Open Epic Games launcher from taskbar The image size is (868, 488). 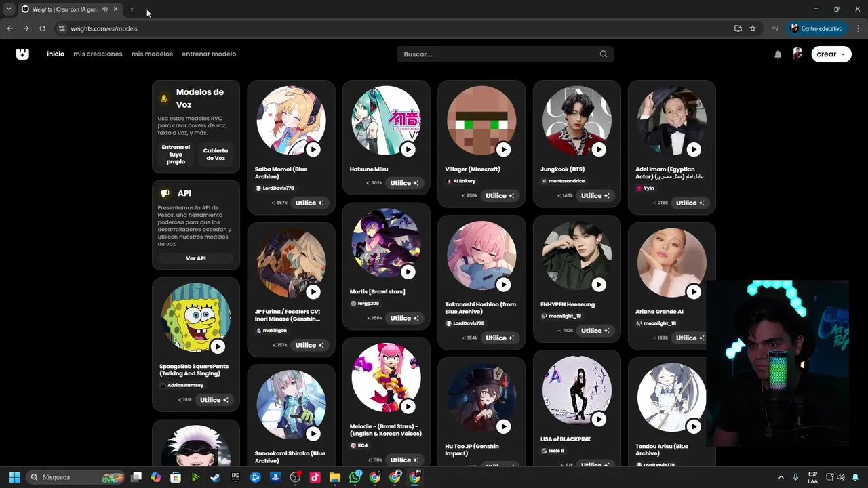235,477
